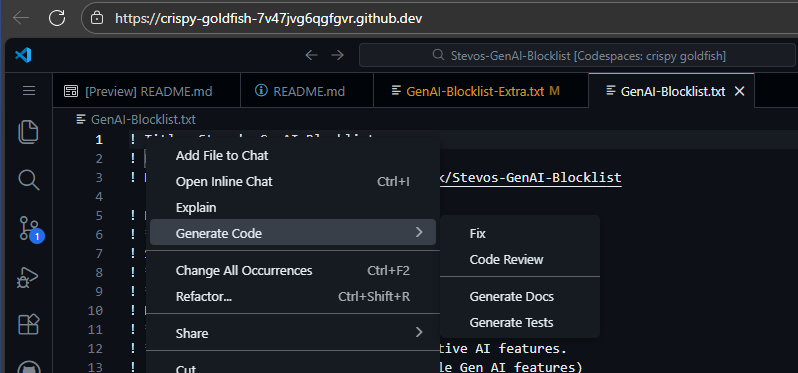
Task: Select Code Review in the submenu
Action: (x=520, y=260)
